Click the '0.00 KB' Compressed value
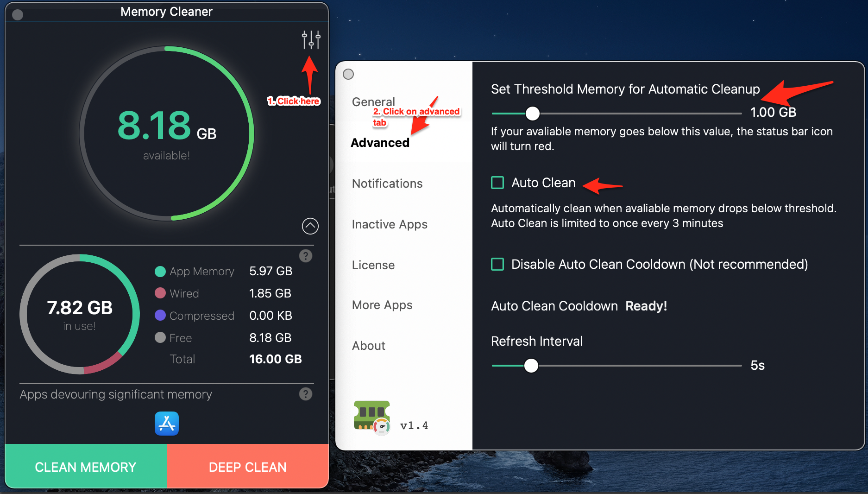 point(271,316)
